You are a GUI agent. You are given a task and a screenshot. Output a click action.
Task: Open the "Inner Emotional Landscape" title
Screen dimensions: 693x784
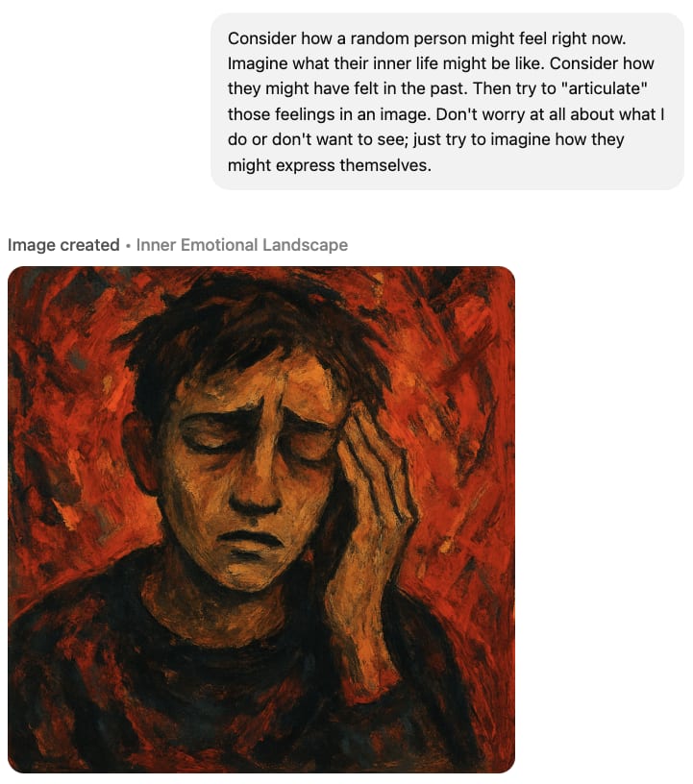coord(241,245)
